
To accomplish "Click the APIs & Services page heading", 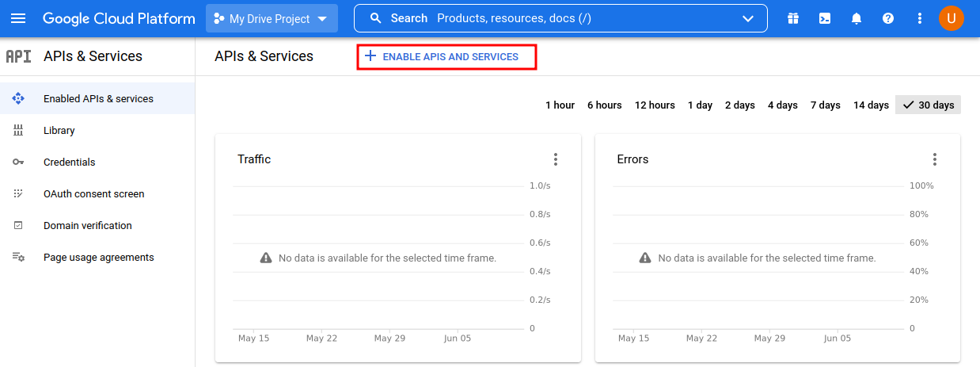I will [x=264, y=56].
